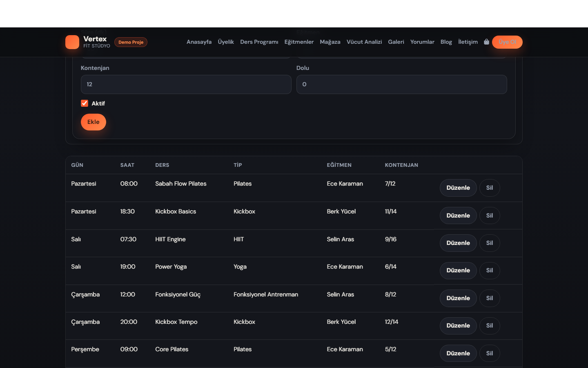Open the Mağaza nav link
588x368 pixels.
[330, 42]
